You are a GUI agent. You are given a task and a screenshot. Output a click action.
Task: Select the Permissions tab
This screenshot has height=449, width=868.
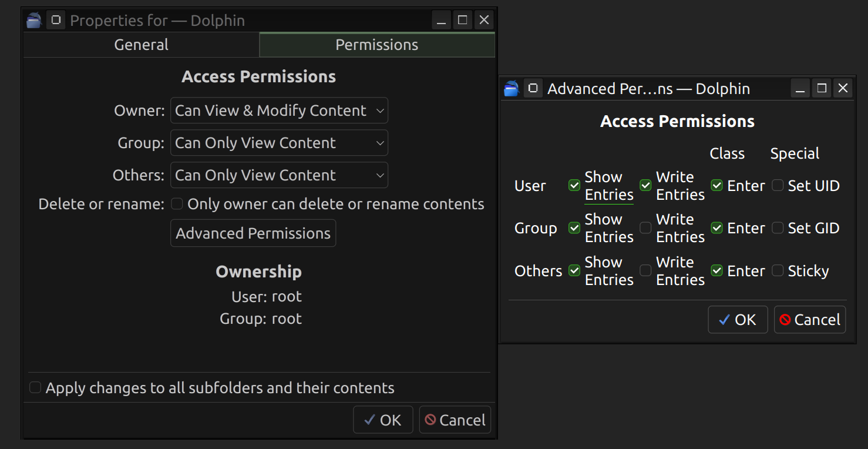pyautogui.click(x=376, y=45)
